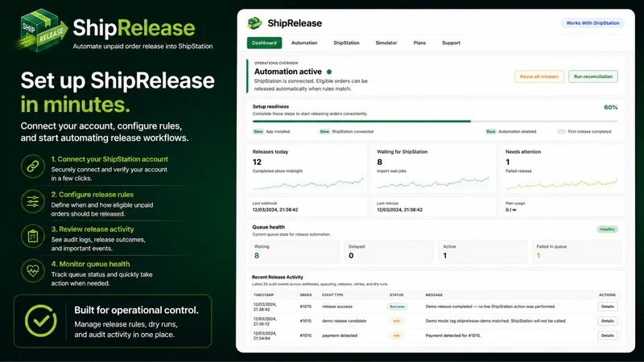Click the Recent Release Activity heading
The height and width of the screenshot is (362, 644).
coord(278,277)
